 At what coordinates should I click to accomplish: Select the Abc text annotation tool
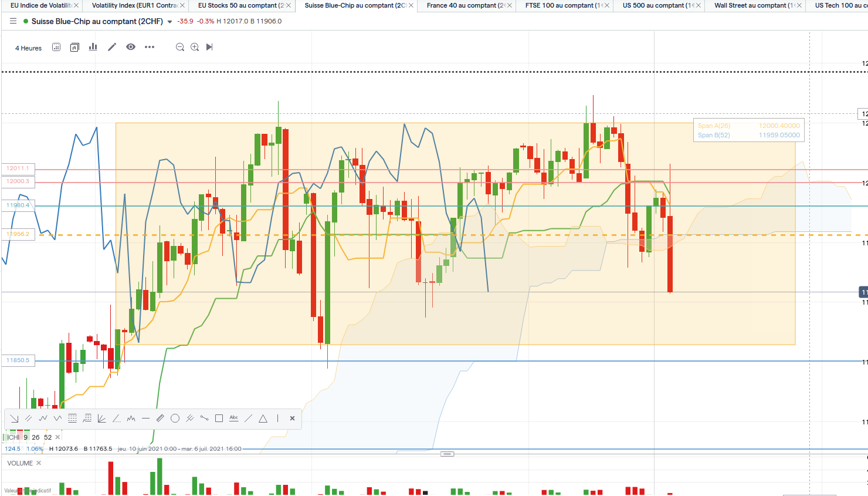(233, 419)
